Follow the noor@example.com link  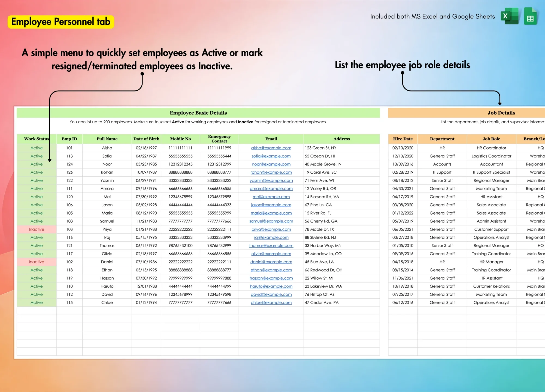271,164
